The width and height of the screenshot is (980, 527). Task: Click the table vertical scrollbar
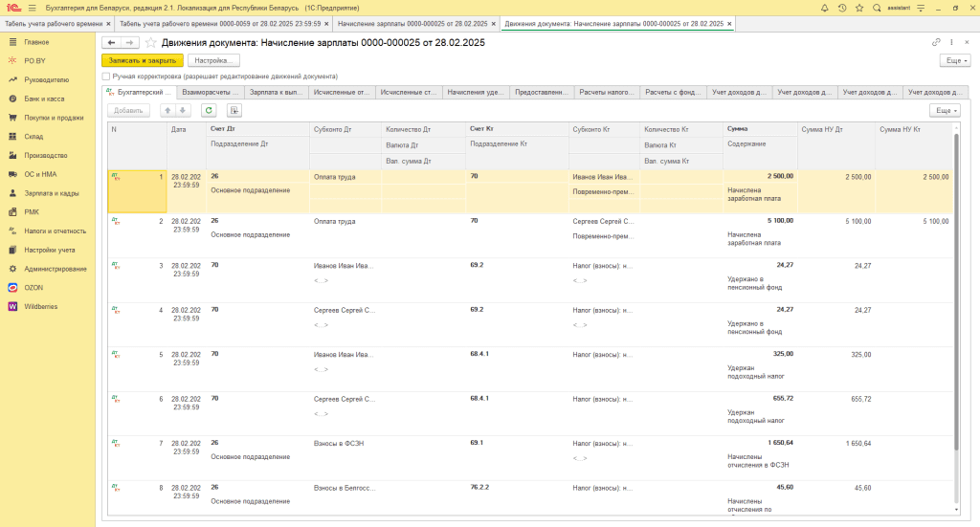click(x=956, y=292)
